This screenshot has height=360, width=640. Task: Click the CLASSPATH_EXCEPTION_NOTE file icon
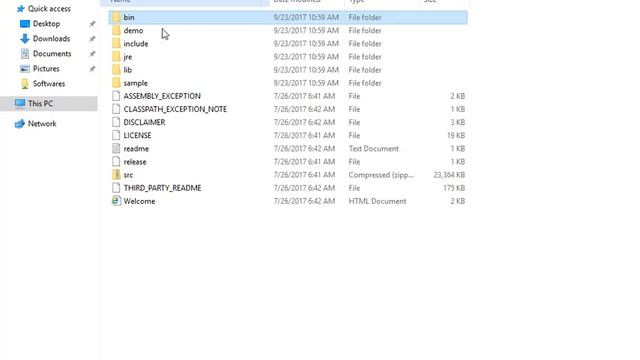coord(116,109)
